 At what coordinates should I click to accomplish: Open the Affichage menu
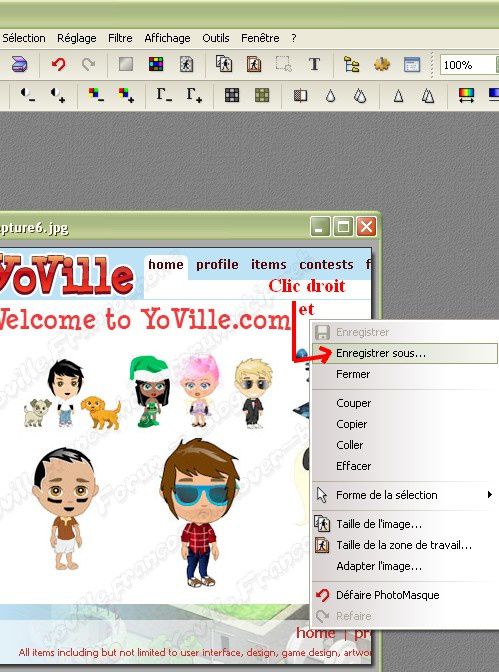[167, 38]
